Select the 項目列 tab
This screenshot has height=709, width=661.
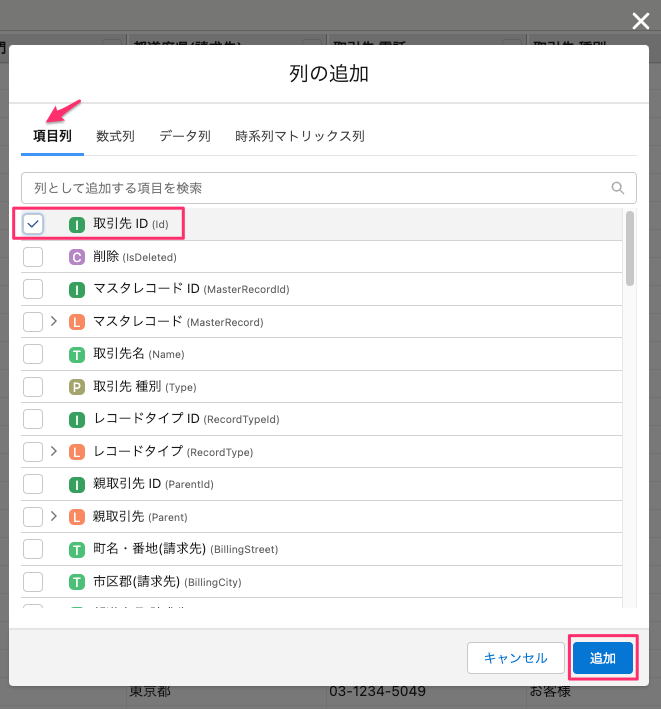coord(52,136)
